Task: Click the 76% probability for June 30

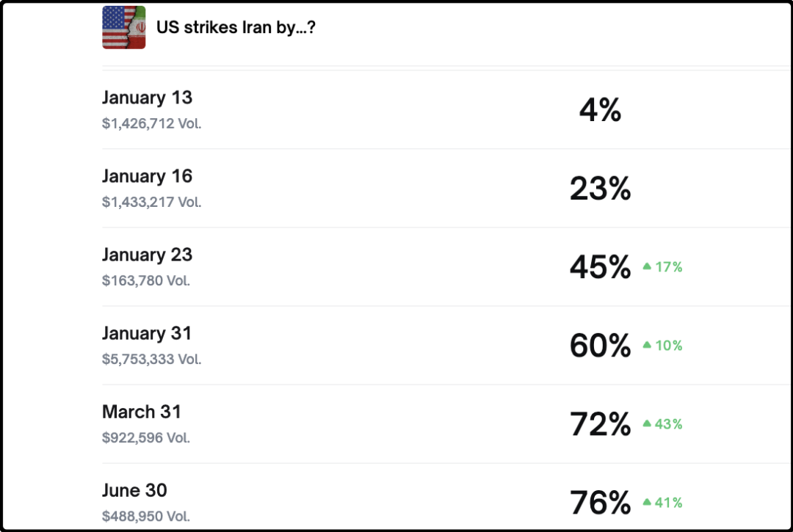Action: pyautogui.click(x=600, y=503)
